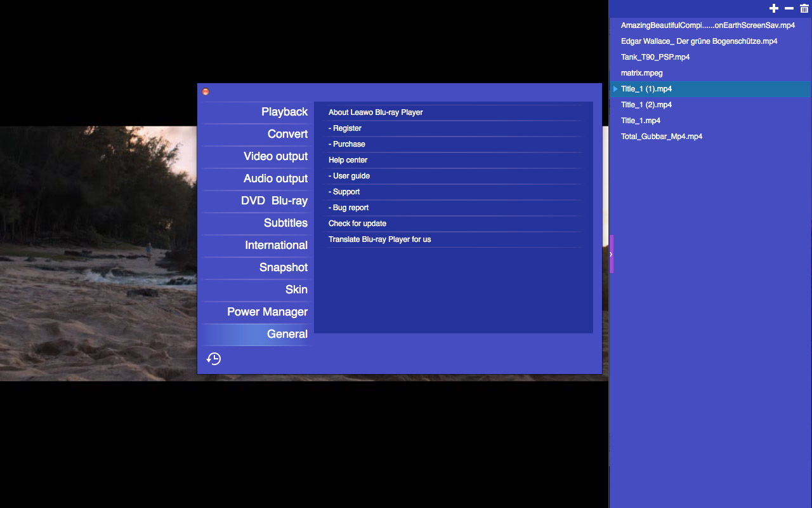Image resolution: width=812 pixels, height=508 pixels.
Task: Close the settings dialog with red button
Action: pyautogui.click(x=206, y=92)
